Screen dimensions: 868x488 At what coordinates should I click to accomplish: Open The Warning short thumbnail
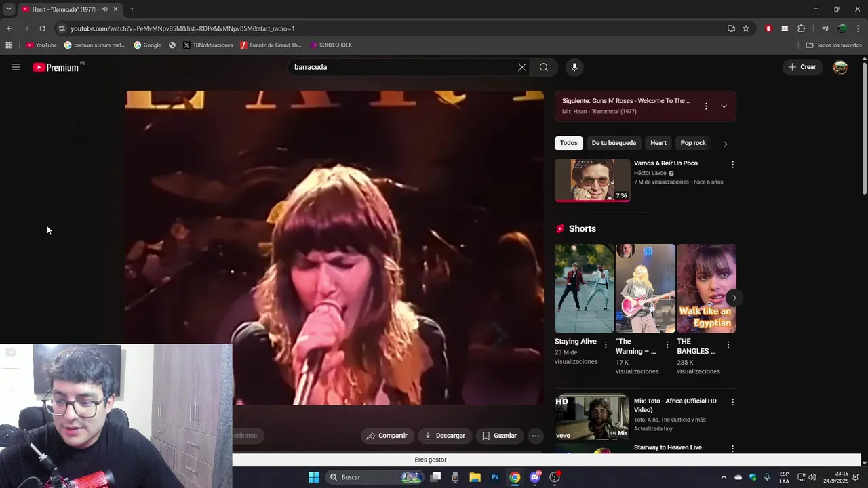(645, 288)
